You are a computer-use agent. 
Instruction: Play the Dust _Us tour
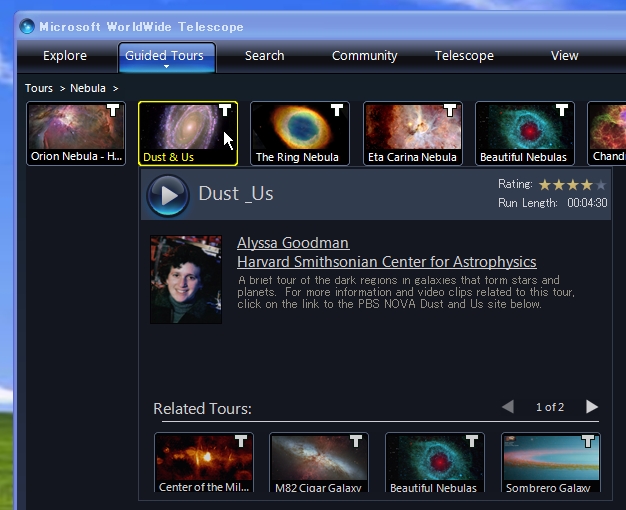tap(168, 195)
